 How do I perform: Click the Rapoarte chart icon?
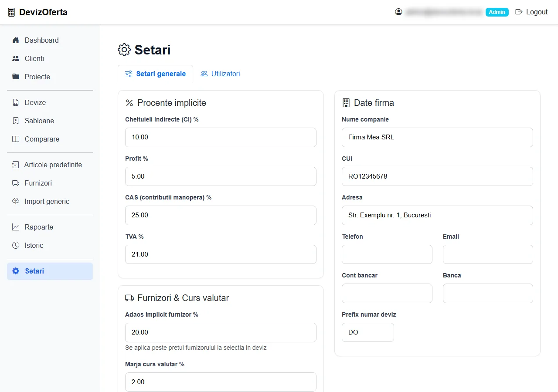[16, 227]
